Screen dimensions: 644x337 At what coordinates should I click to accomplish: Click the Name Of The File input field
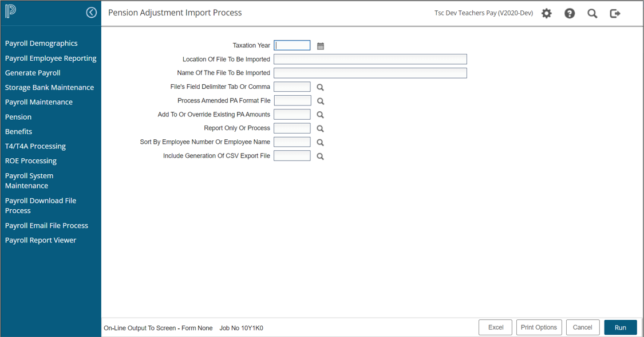[x=370, y=73]
